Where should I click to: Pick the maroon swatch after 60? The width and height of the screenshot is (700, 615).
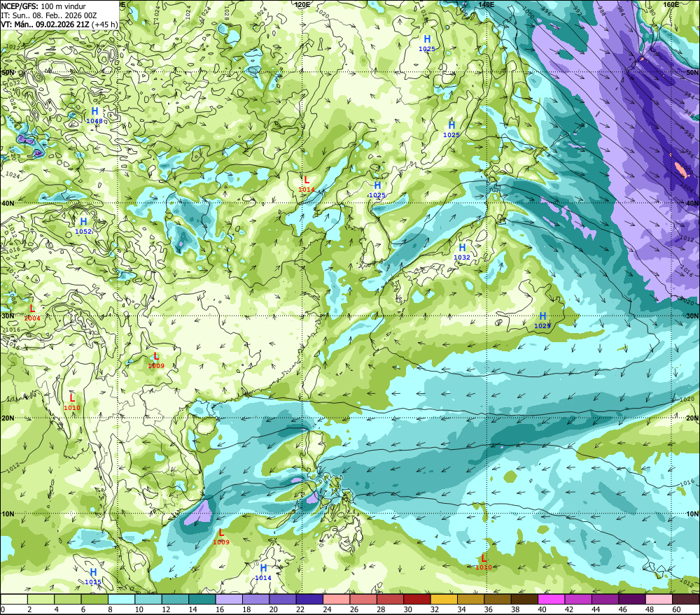pos(686,599)
